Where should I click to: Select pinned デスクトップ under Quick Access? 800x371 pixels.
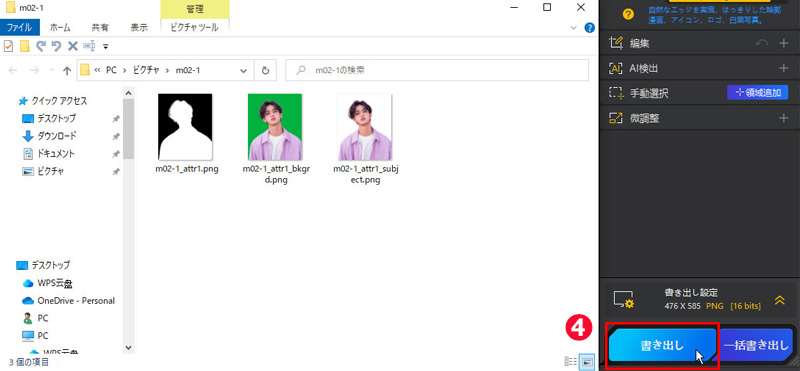pos(56,118)
